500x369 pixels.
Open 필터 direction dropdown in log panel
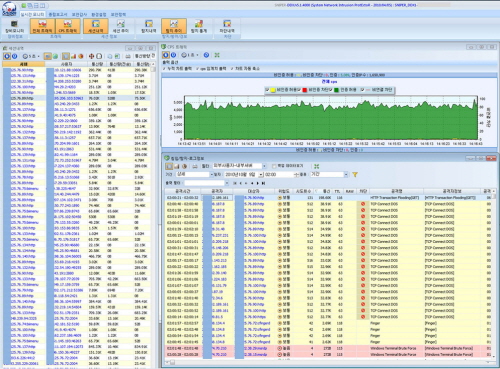click(264, 166)
